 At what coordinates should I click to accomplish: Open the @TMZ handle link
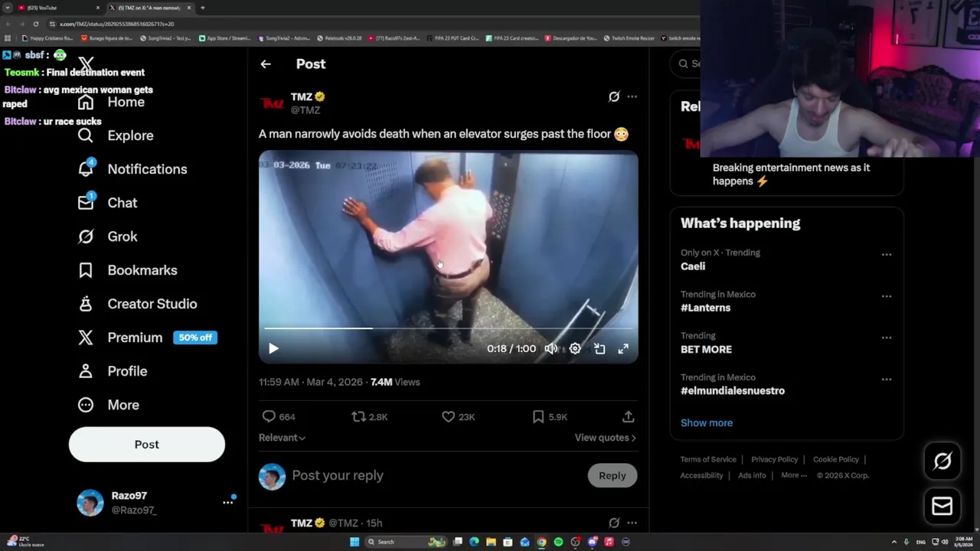(305, 110)
